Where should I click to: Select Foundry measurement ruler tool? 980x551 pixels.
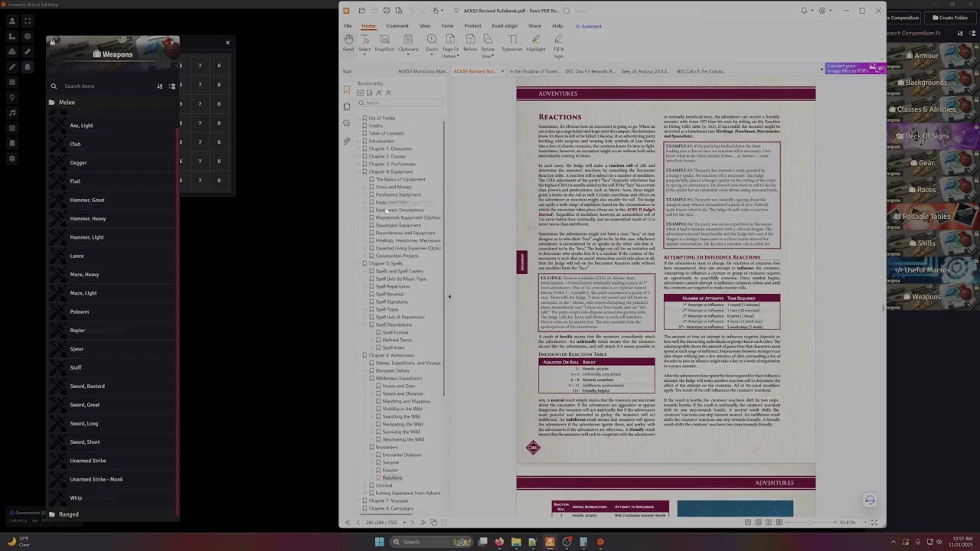28,51
